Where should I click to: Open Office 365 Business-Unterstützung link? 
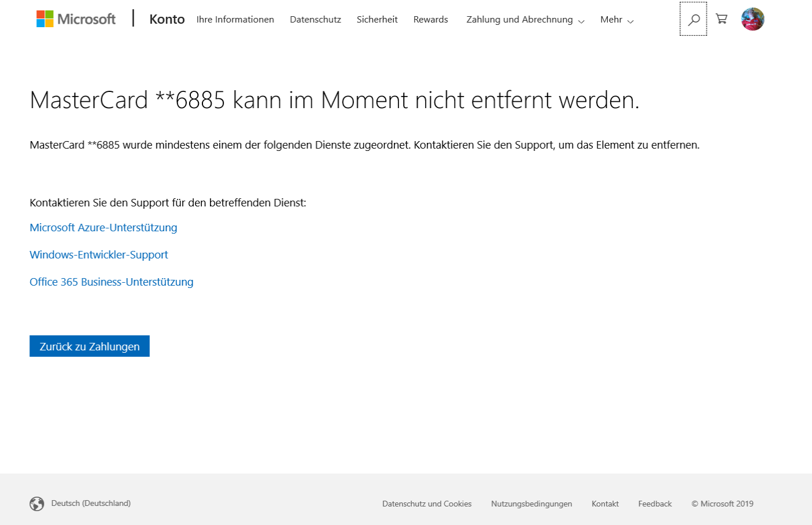pyautogui.click(x=112, y=282)
